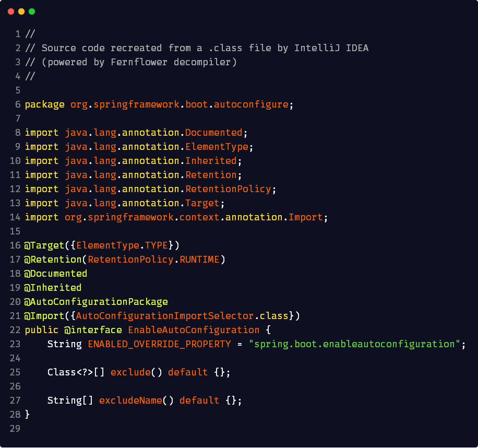Click the @Documented annotation
Image resolution: width=478 pixels, height=448 pixels.
tap(55, 273)
